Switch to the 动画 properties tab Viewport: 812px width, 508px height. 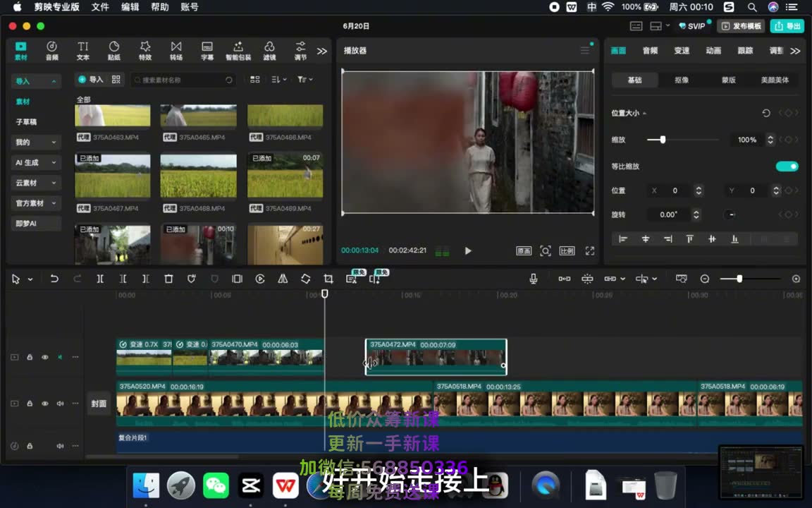713,50
